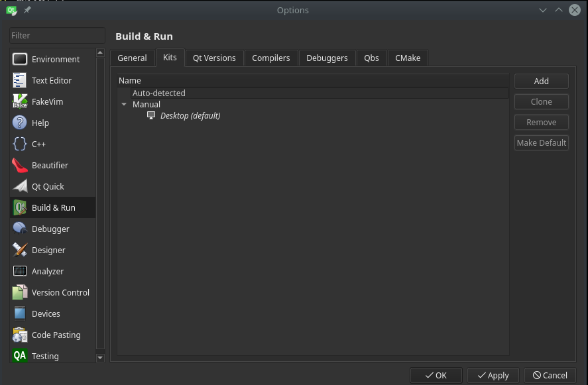588x385 pixels.
Task: Switch to the Compilers tab
Action: [x=270, y=58]
